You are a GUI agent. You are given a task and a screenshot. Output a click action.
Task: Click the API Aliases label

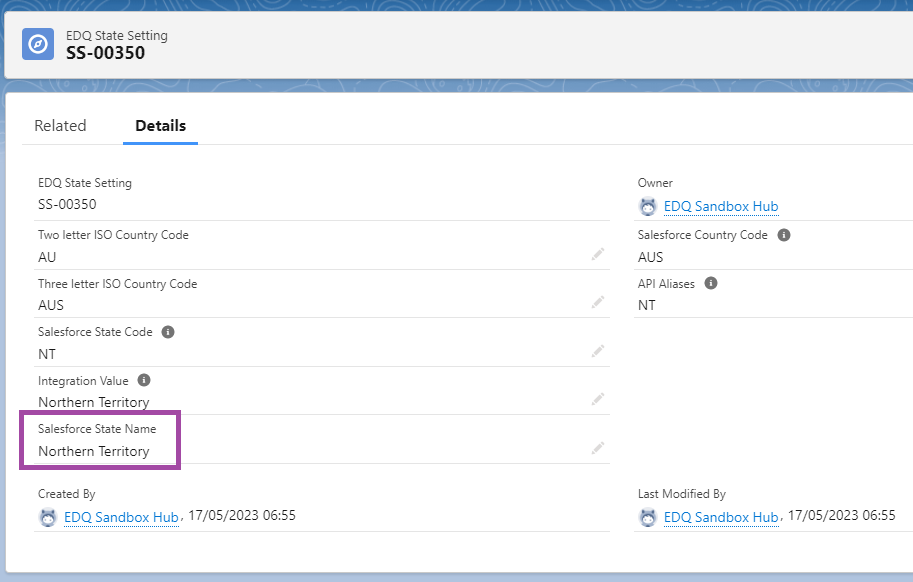click(666, 284)
